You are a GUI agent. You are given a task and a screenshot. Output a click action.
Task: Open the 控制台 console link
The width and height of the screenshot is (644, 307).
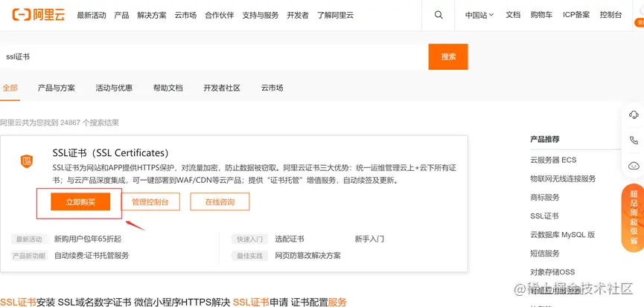610,15
